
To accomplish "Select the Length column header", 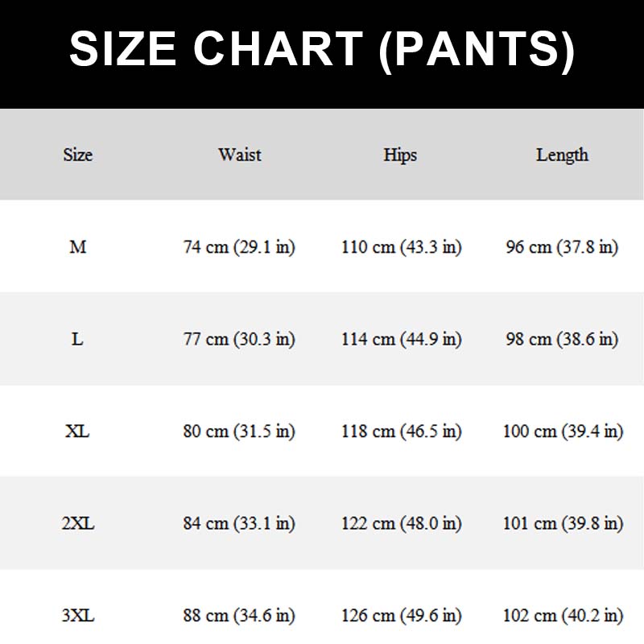I will (562, 155).
